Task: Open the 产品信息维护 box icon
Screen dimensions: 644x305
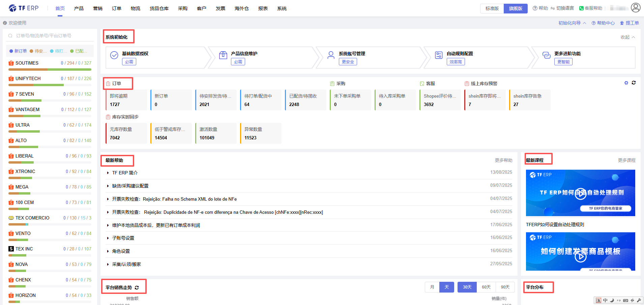Action: click(x=223, y=55)
